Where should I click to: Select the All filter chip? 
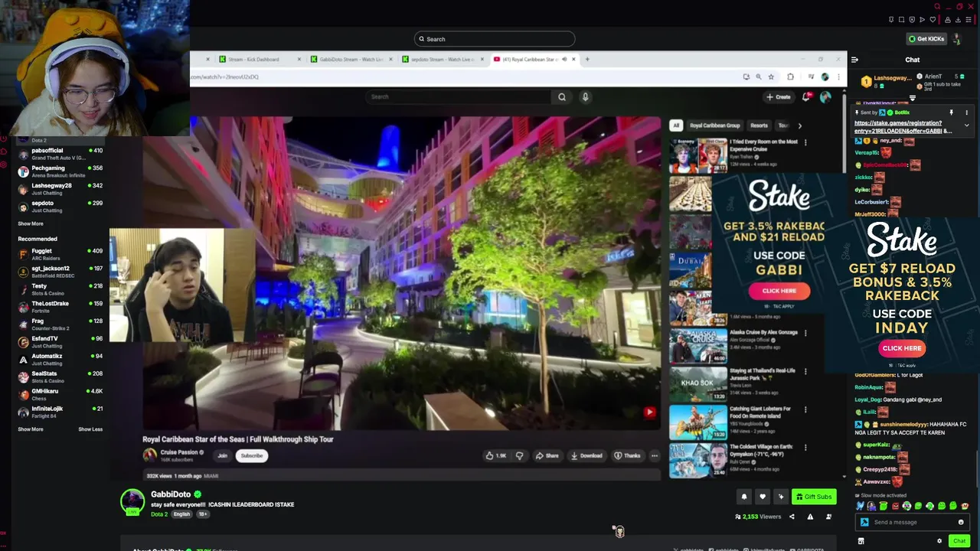676,126
